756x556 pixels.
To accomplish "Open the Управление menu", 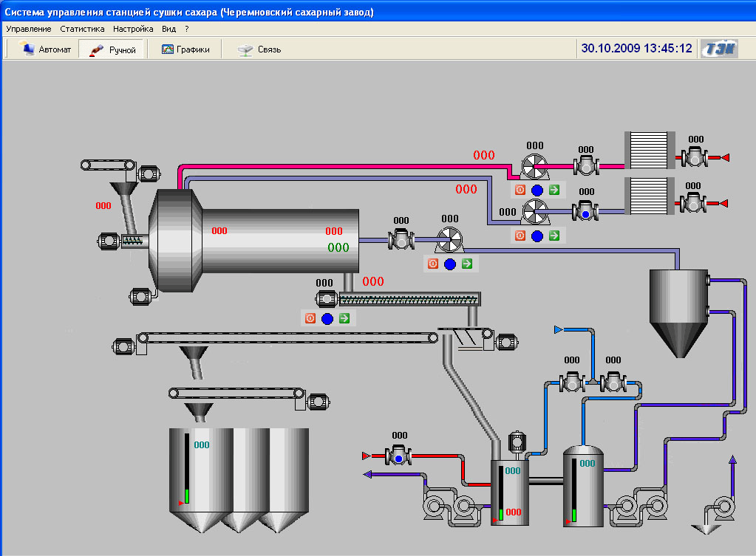I will pyautogui.click(x=28, y=29).
